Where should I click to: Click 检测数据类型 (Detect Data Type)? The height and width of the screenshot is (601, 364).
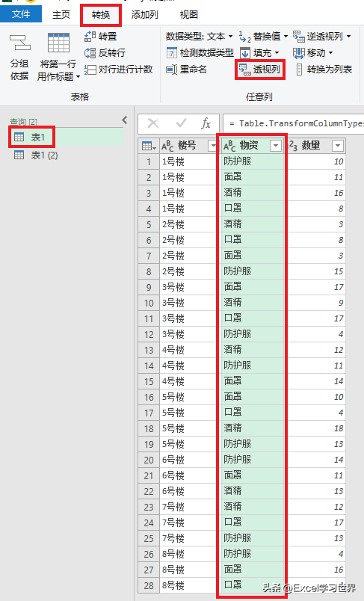200,53
